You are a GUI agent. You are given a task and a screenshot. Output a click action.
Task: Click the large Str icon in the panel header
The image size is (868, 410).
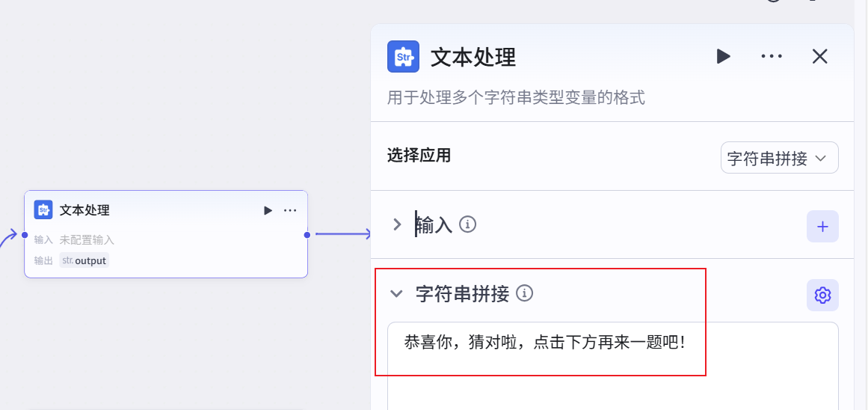tap(403, 57)
